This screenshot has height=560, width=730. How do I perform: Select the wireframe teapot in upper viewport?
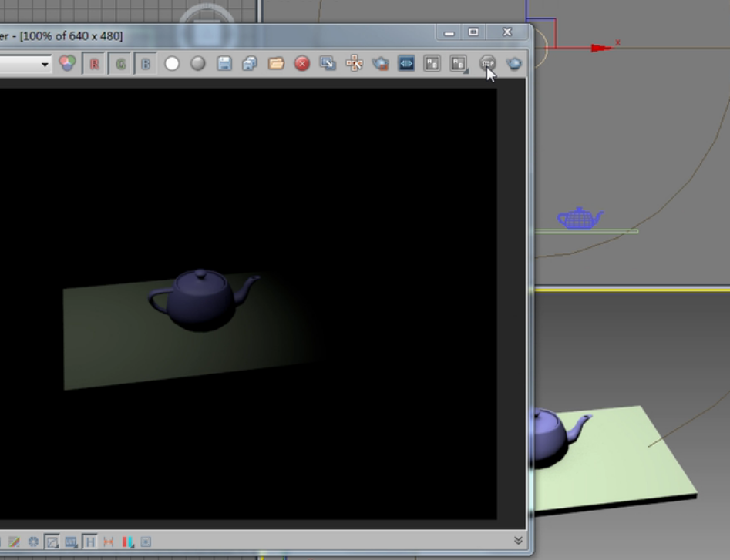click(x=580, y=218)
